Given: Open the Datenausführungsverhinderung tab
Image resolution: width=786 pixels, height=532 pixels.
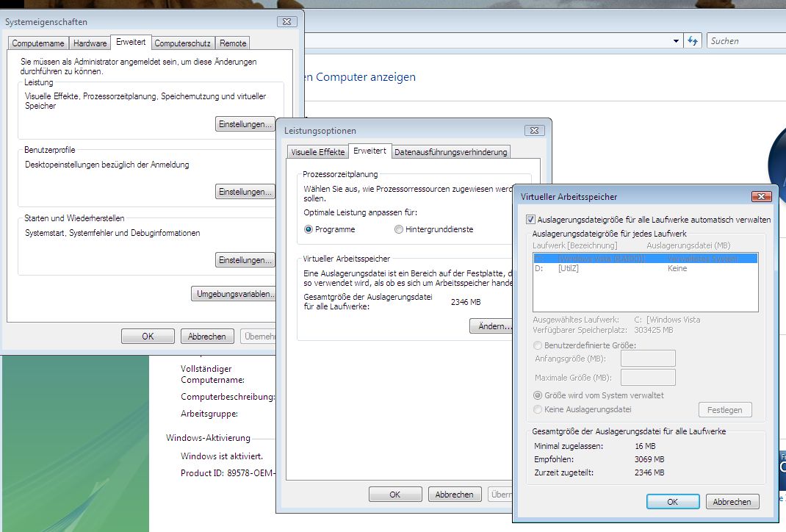Looking at the screenshot, I should pyautogui.click(x=450, y=152).
